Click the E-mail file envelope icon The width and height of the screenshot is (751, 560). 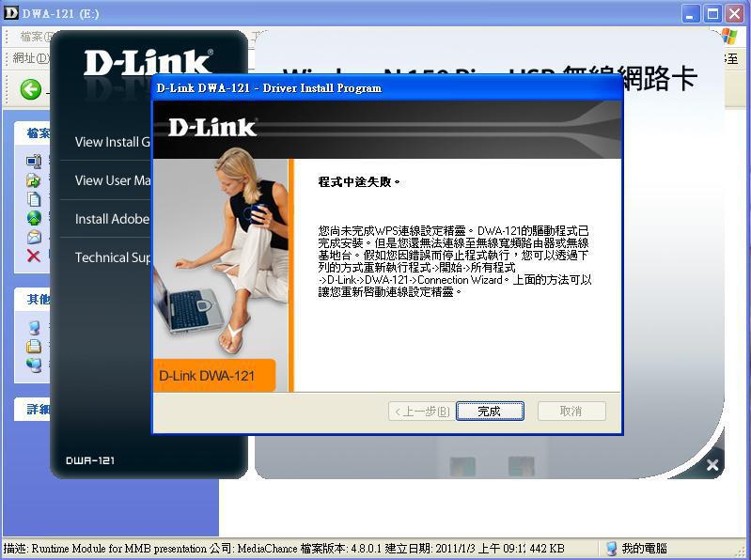pyautogui.click(x=34, y=237)
